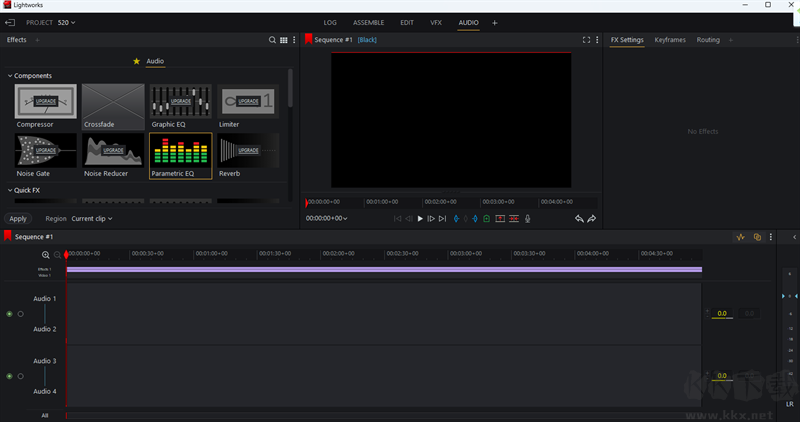Switch to the VFX workspace tab
Screen dimensions: 800x422
436,22
